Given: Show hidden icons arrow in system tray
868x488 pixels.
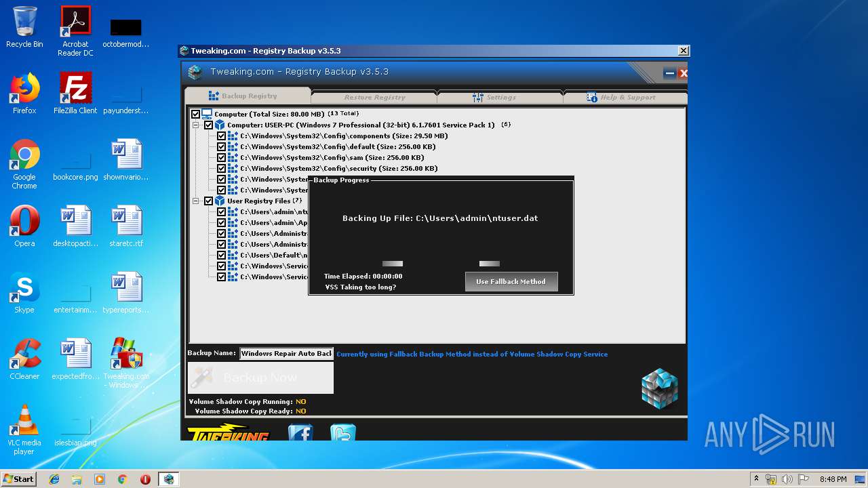Looking at the screenshot, I should [x=757, y=479].
